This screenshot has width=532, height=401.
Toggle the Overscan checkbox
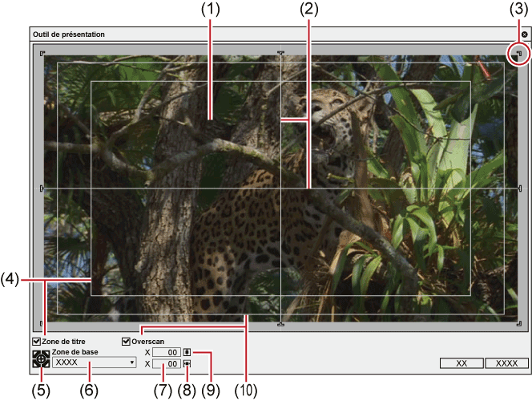tap(126, 341)
